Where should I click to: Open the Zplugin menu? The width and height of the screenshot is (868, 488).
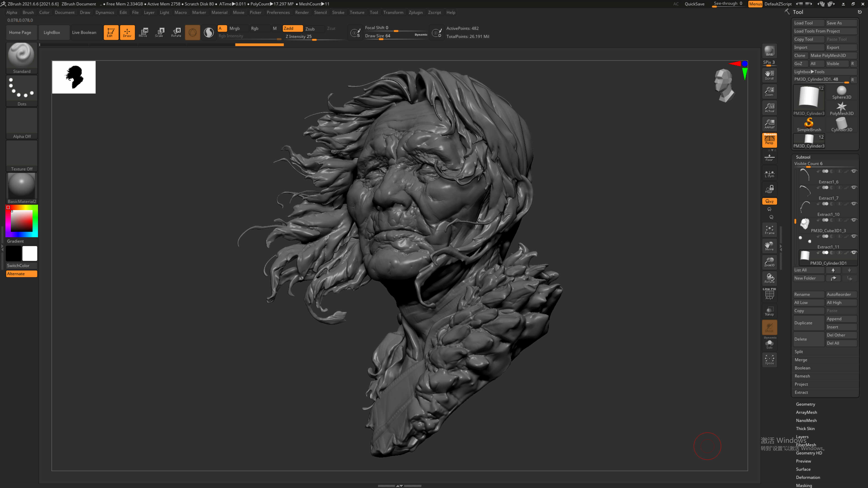coord(415,12)
